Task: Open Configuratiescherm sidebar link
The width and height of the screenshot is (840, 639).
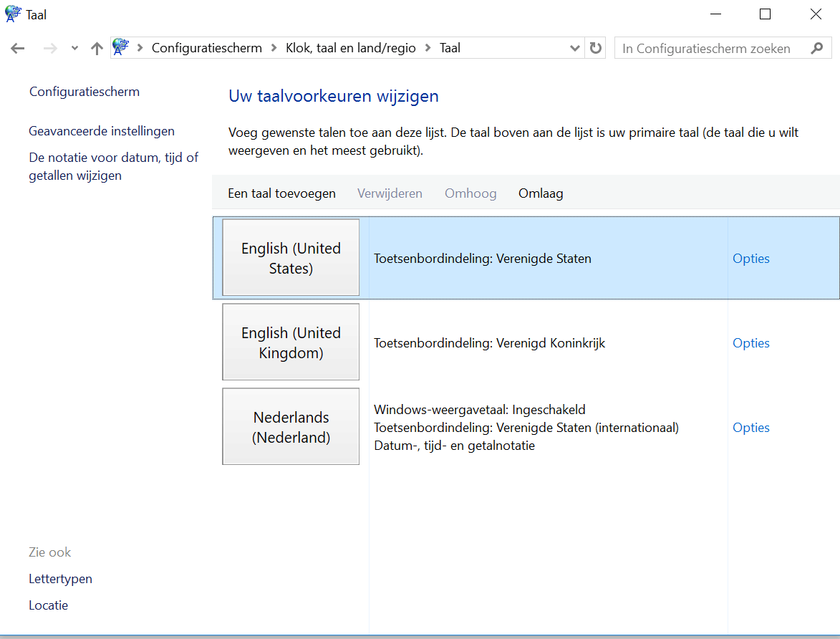Action: click(85, 92)
